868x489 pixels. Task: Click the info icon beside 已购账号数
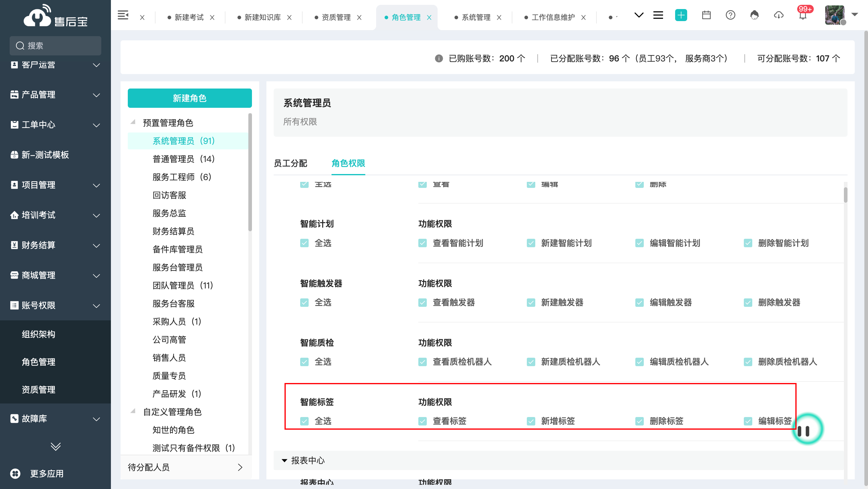(x=439, y=58)
